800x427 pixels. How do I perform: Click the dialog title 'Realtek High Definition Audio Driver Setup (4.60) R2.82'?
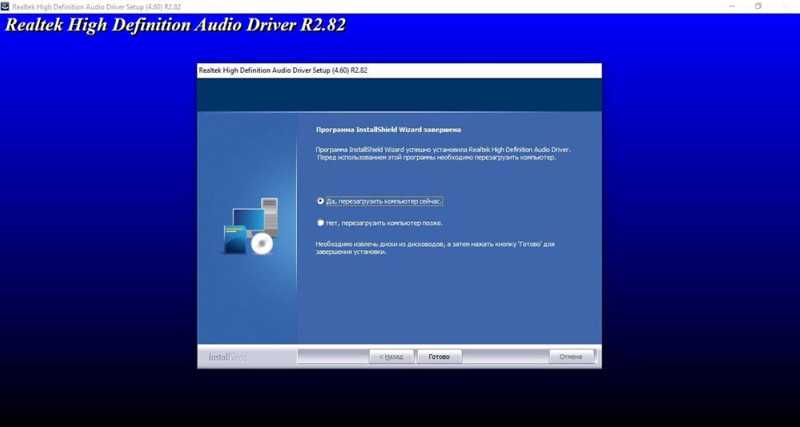283,70
